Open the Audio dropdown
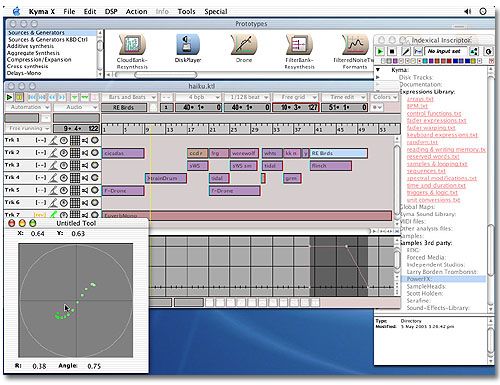Viewport: 500px width, 385px height. click(76, 107)
